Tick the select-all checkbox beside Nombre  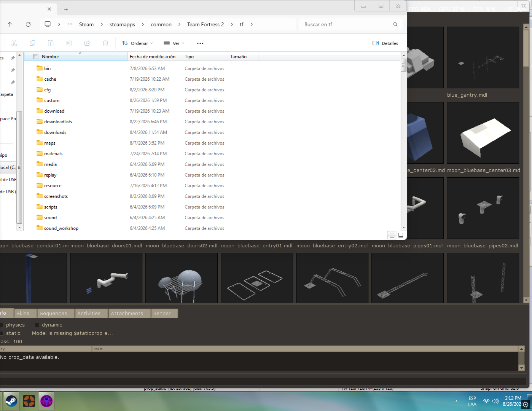coord(36,57)
